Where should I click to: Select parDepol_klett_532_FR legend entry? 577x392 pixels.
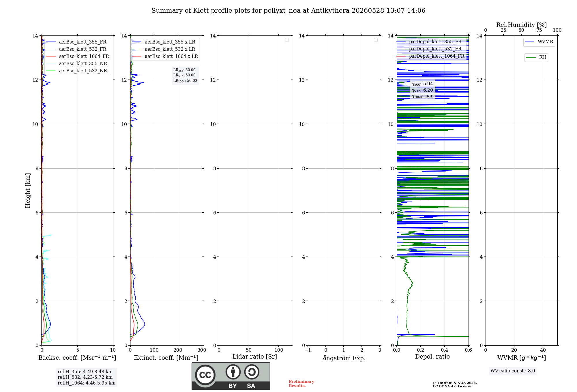point(430,49)
